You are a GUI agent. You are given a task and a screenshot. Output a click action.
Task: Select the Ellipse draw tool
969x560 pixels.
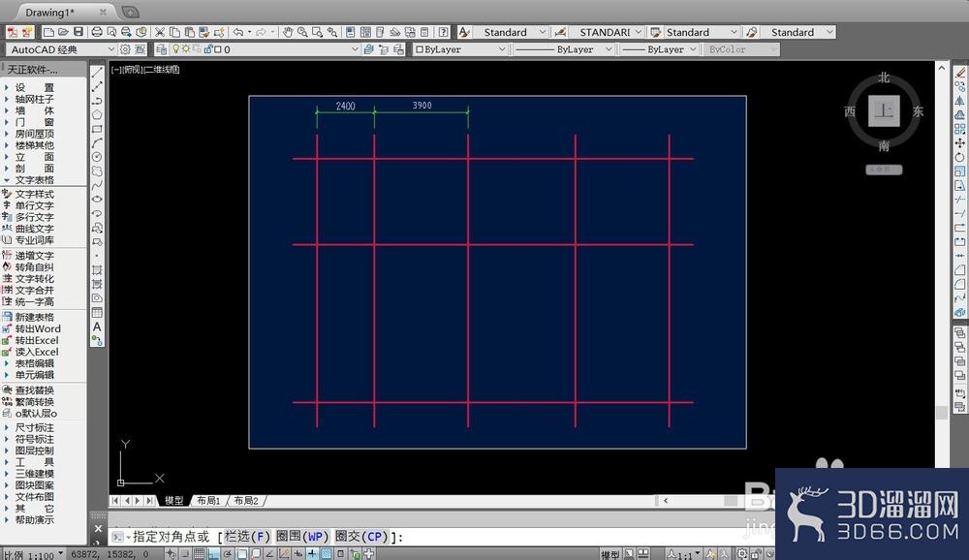click(97, 199)
